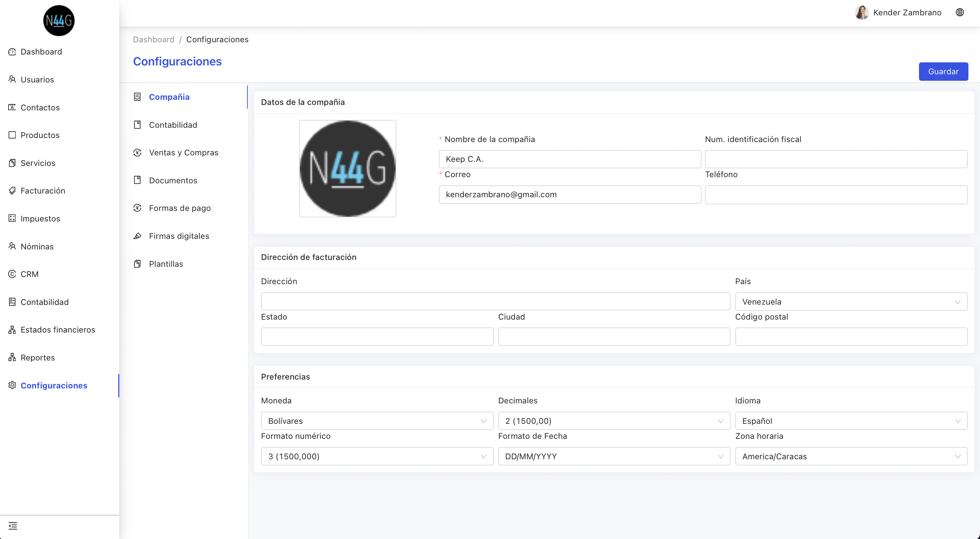
Task: Open the Formato numérico dropdown
Action: point(377,456)
